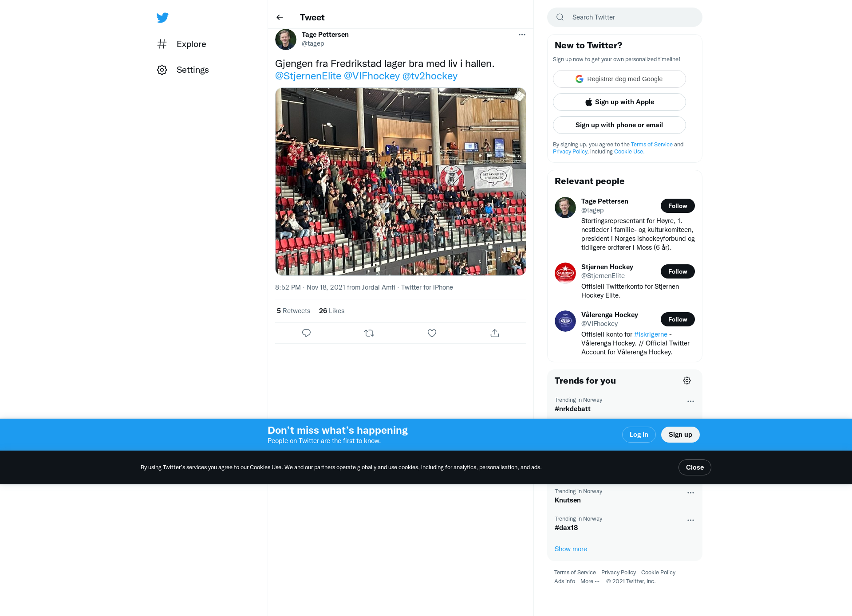Screen dimensions: 852x616
Task: Go back using the arrow icon
Action: (x=280, y=17)
